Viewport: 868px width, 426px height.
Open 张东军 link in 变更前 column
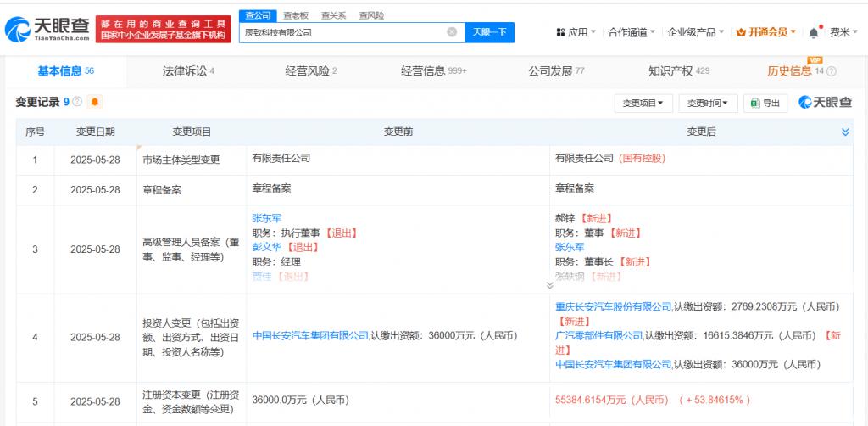point(267,218)
